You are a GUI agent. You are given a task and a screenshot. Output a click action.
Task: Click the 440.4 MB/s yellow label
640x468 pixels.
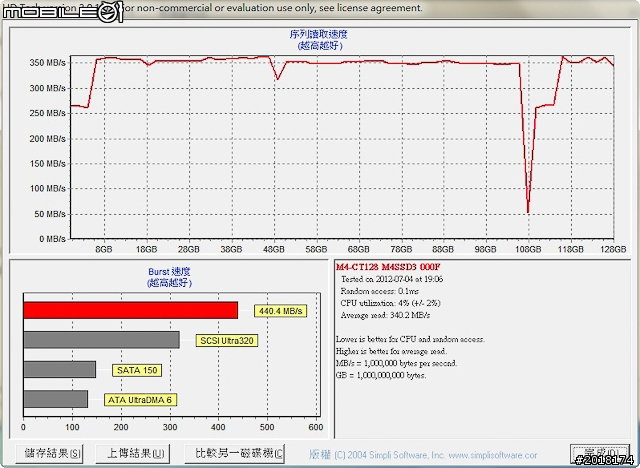[x=279, y=311]
